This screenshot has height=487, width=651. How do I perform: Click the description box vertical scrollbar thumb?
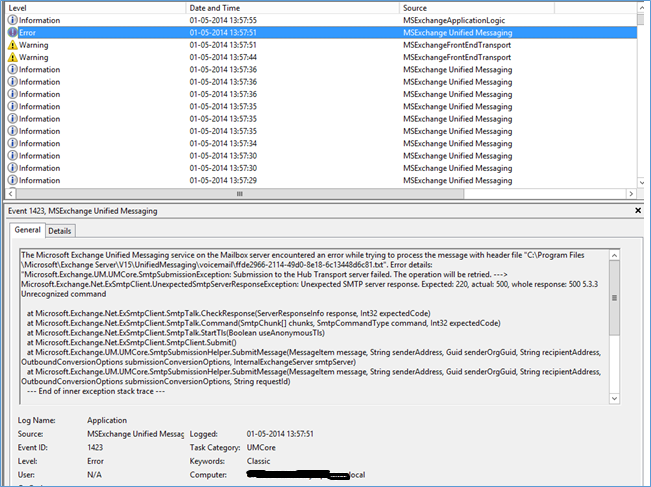[614, 298]
